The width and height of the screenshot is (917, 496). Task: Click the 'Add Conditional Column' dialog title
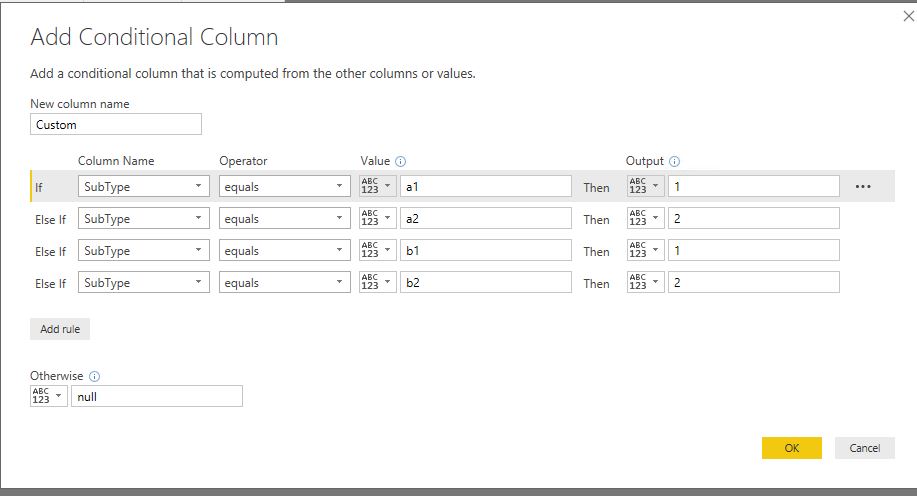(x=154, y=37)
